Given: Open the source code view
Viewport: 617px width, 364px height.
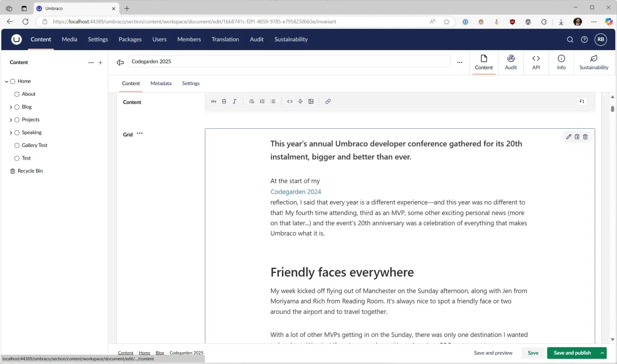Looking at the screenshot, I should 290,101.
